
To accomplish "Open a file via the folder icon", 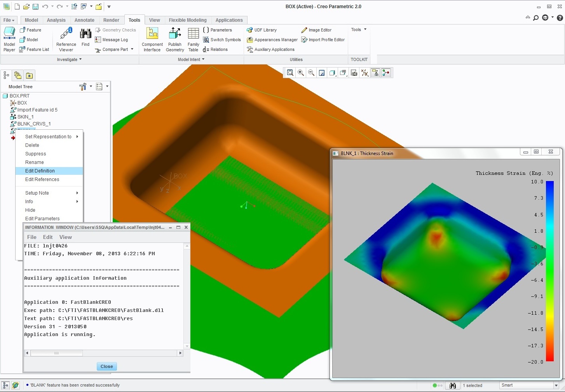I will (26, 7).
